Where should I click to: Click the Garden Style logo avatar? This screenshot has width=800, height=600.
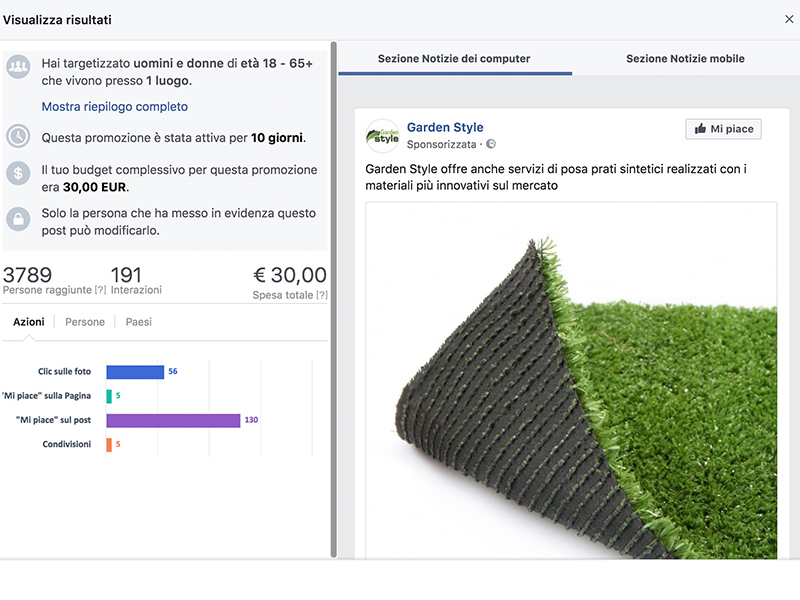click(x=383, y=136)
